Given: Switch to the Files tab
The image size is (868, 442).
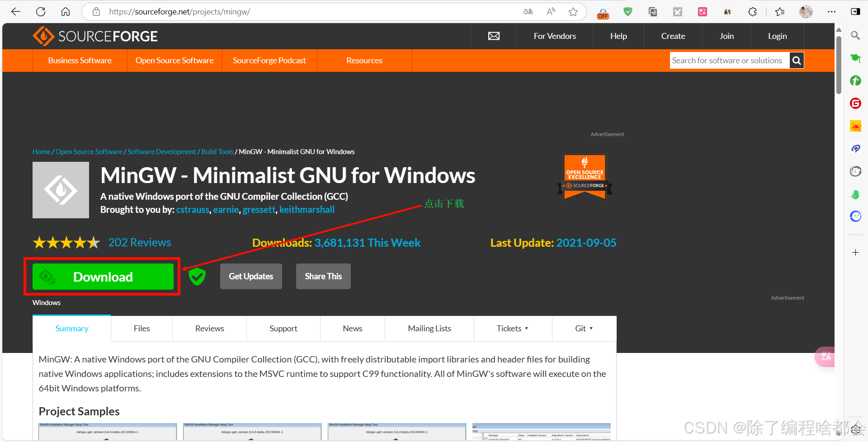Looking at the screenshot, I should 142,329.
